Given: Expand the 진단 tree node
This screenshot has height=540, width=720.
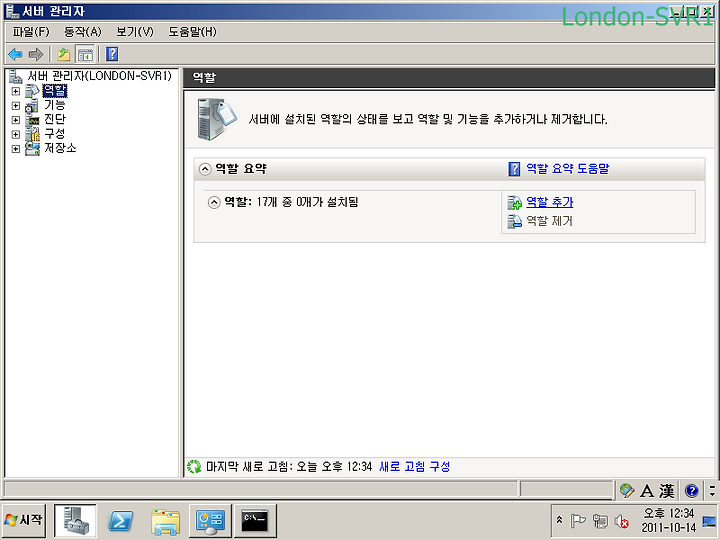Looking at the screenshot, I should (x=16, y=120).
